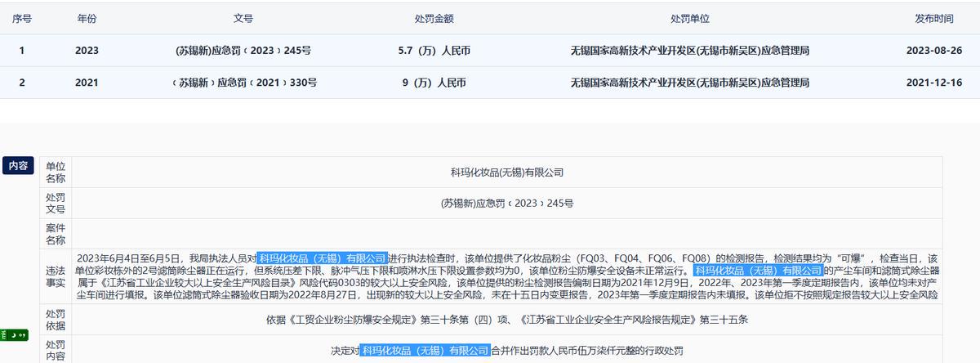The image size is (980, 363).
Task: Open document ﹝苏锡新﹞应急罚﹝2021﹞330号 in table
Action: (x=243, y=83)
